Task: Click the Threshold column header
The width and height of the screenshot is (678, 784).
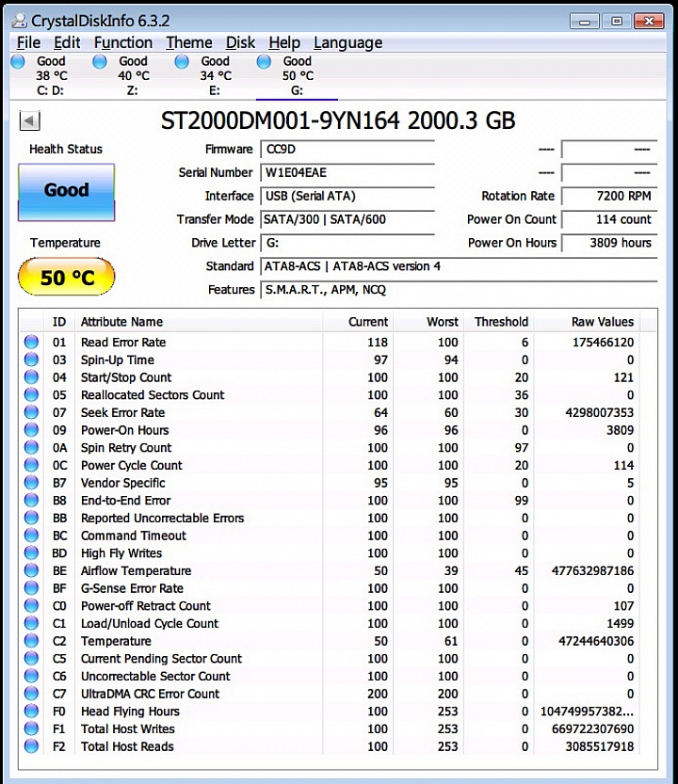Action: pyautogui.click(x=499, y=322)
